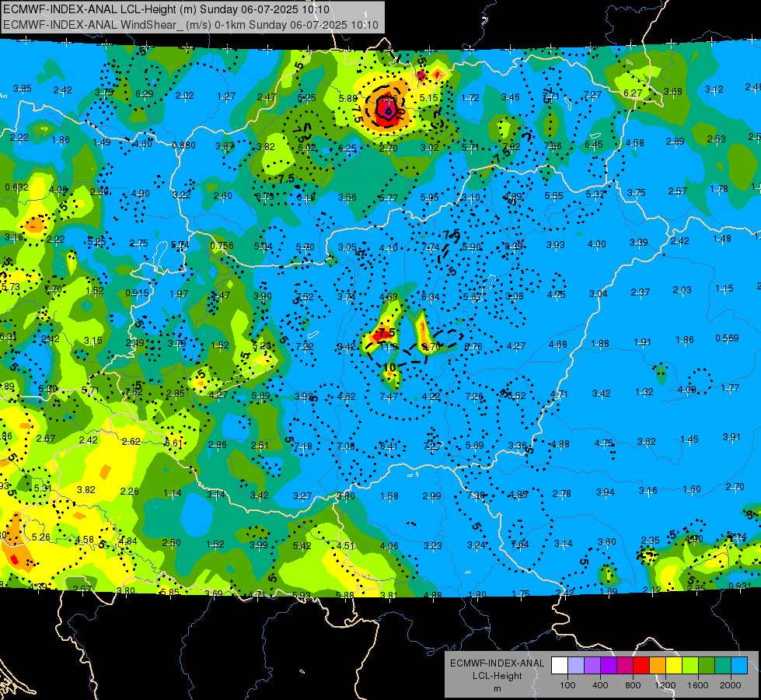This screenshot has width=761, height=700.
Task: Click the legend tick label 2000
Action: [731, 685]
